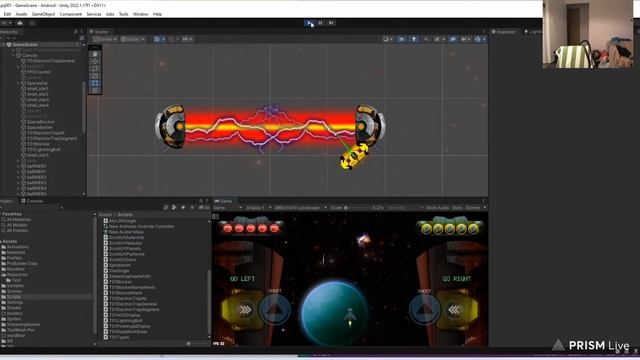This screenshot has height=360, width=640.
Task: Select the View hand tool in Scene overlay
Action: coord(95,54)
